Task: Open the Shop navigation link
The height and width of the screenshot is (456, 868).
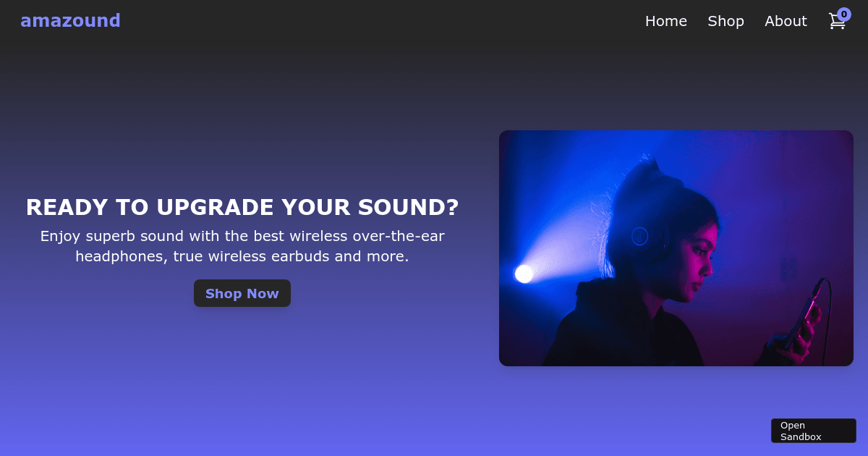Action: 726,21
